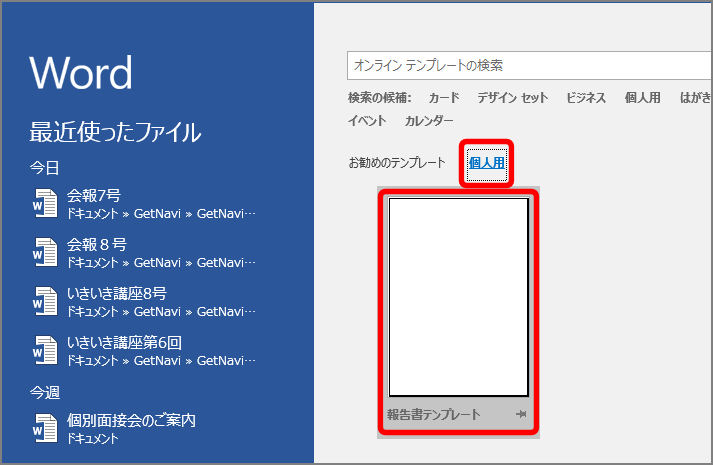Select the はがき search suggestion
The height and width of the screenshot is (465, 713).
point(695,98)
